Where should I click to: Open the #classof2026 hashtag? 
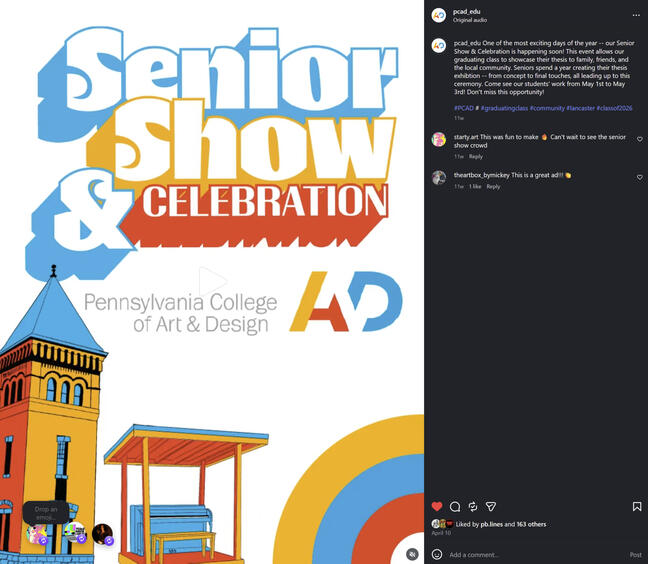pyautogui.click(x=614, y=108)
